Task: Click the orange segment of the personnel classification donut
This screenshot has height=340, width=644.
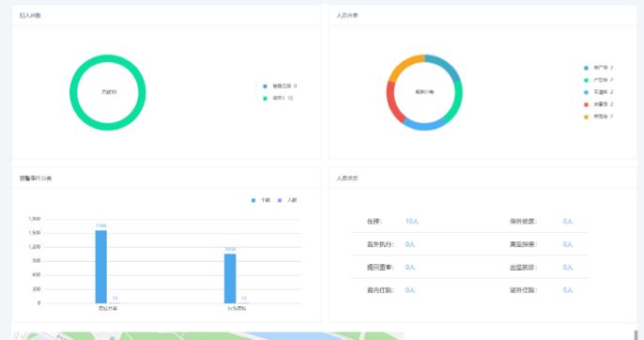Action: 404,66
